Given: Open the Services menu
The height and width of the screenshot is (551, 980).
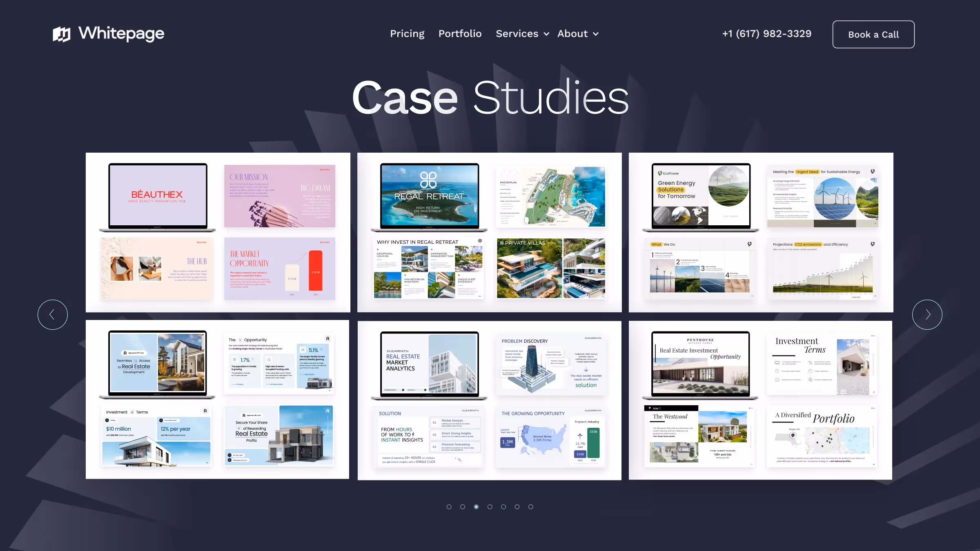Looking at the screenshot, I should coord(517,34).
